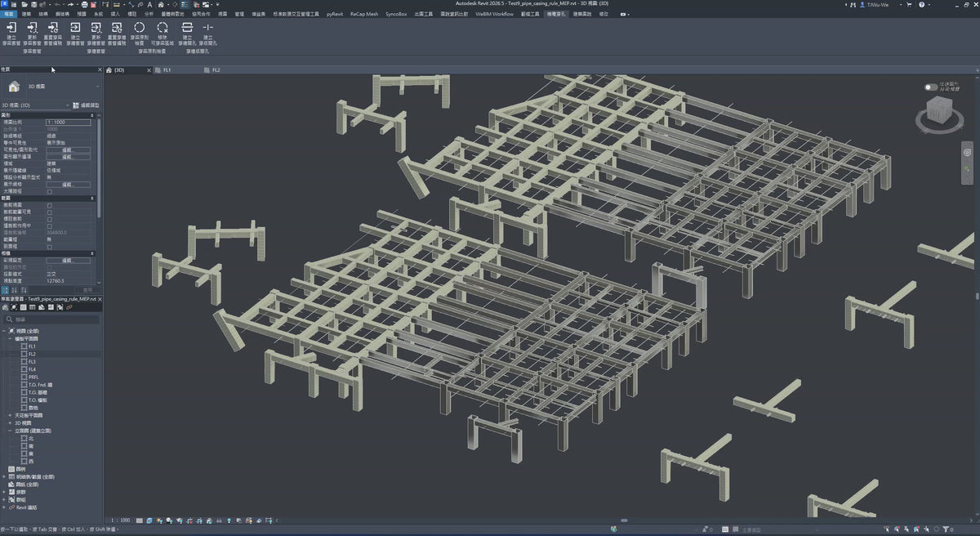Image resolution: width=980 pixels, height=536 pixels.
Task: Click 編輯 button for 可見性/圖形取代
Action: coord(68,150)
